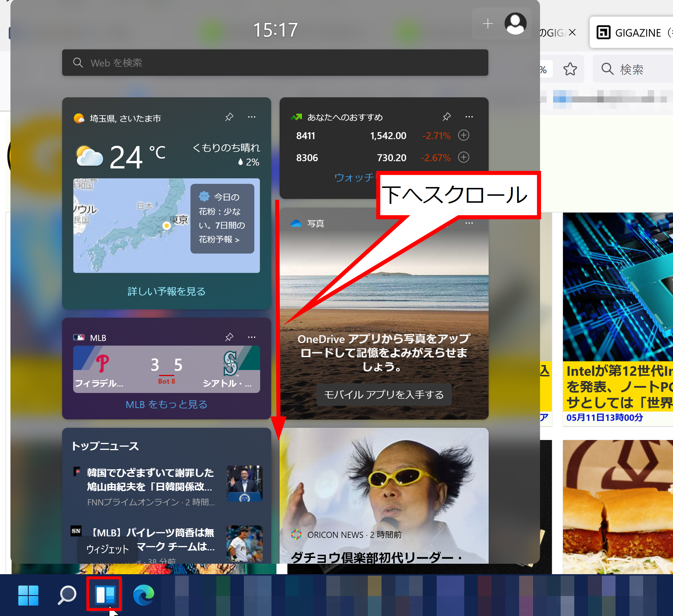Click the taskbar Widgets icon

105,595
